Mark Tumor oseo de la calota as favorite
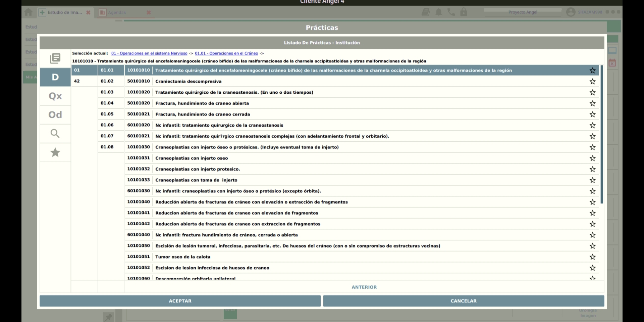This screenshot has width=644, height=322. coord(593,257)
